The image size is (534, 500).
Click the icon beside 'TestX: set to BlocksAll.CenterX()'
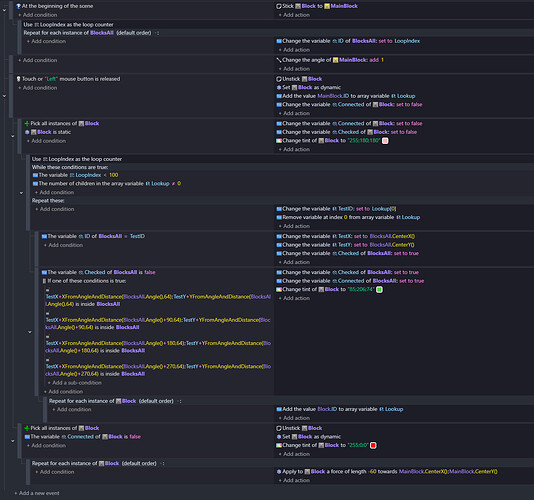click(x=279, y=236)
